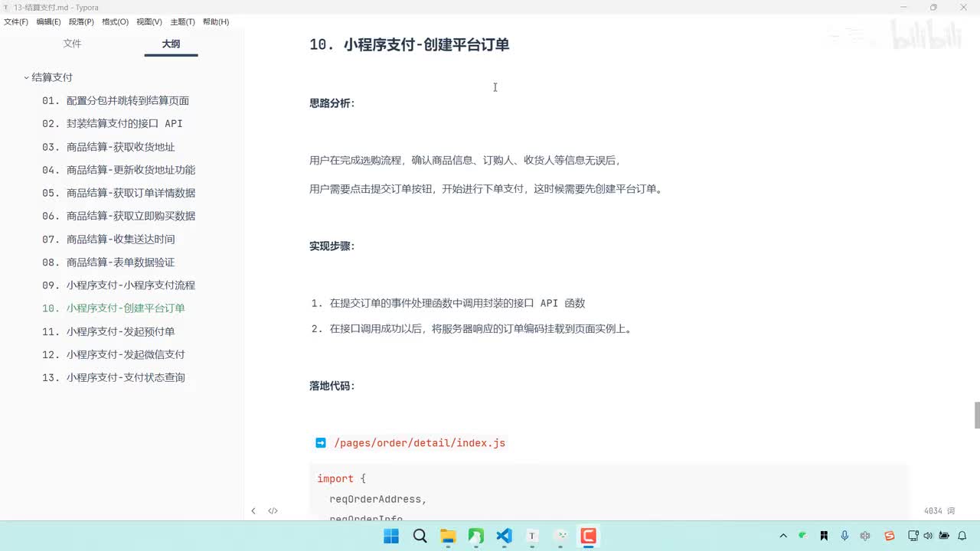Toggle source code mode icon
Viewport: 980px width, 551px height.
[x=273, y=510]
